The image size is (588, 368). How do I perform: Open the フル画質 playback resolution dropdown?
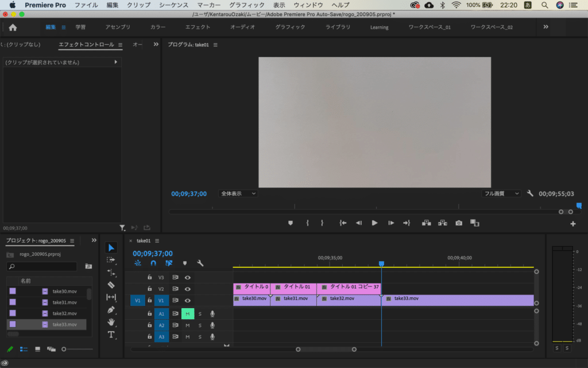pyautogui.click(x=501, y=194)
